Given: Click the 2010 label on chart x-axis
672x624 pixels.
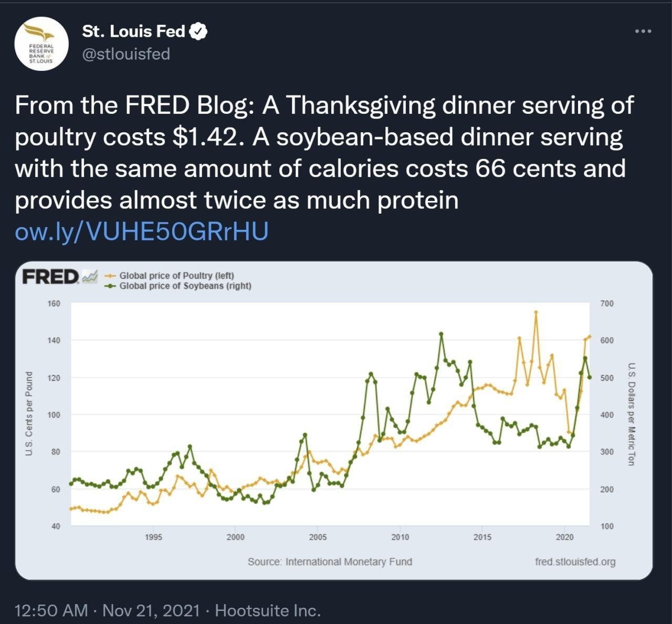Looking at the screenshot, I should coord(400,537).
